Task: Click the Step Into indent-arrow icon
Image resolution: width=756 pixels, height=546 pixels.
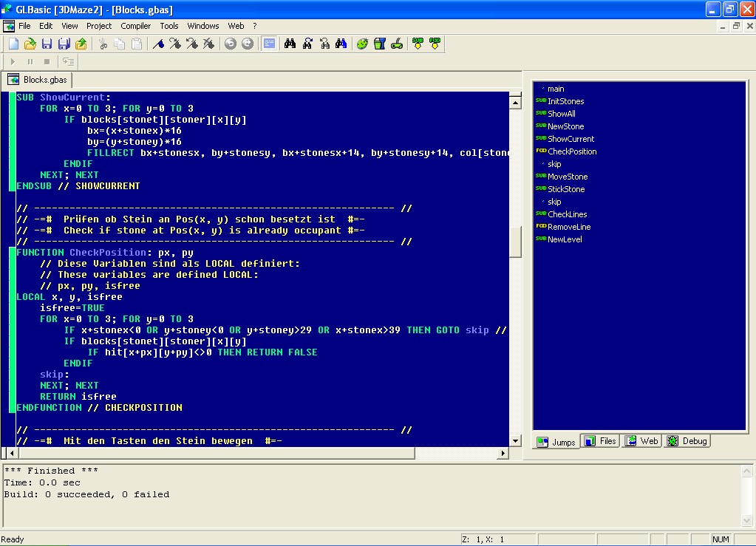Action: [69, 61]
